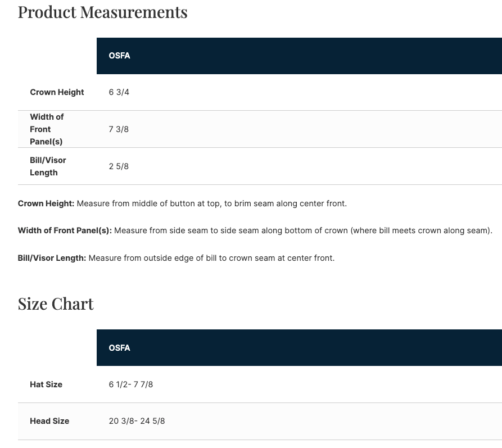This screenshot has width=502, height=448.
Task: Select the 2 5/8 bill length value
Action: click(x=119, y=166)
